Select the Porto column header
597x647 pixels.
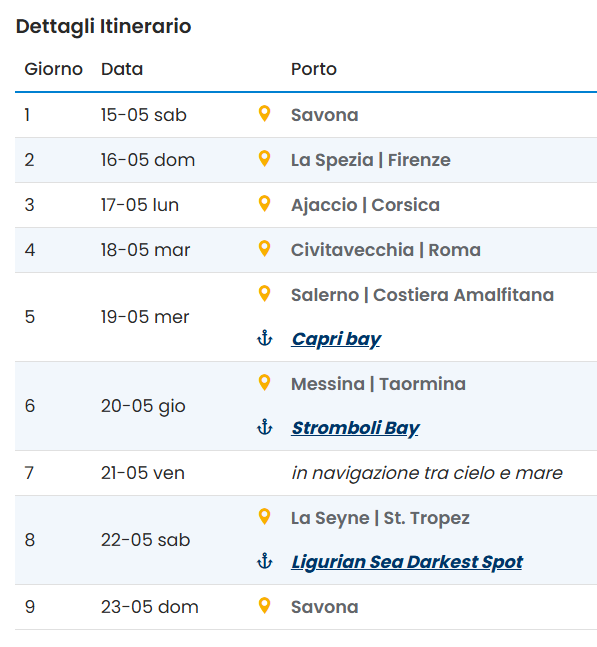click(314, 69)
